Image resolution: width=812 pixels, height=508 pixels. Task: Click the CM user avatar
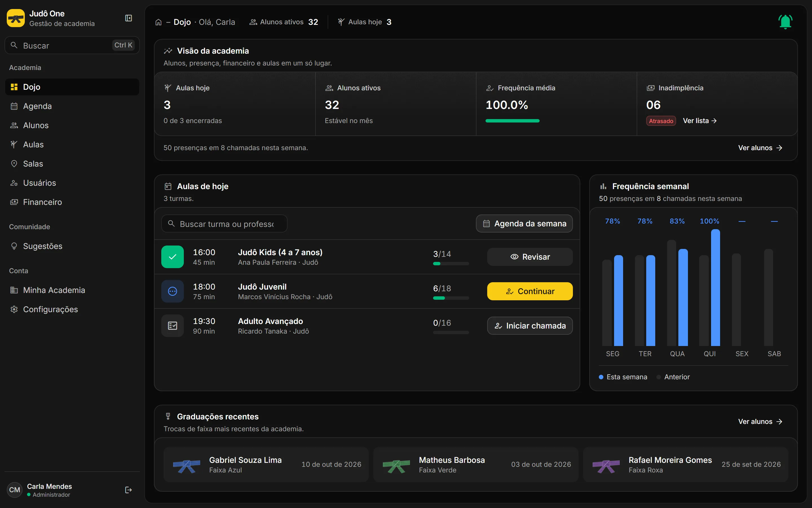coord(14,490)
